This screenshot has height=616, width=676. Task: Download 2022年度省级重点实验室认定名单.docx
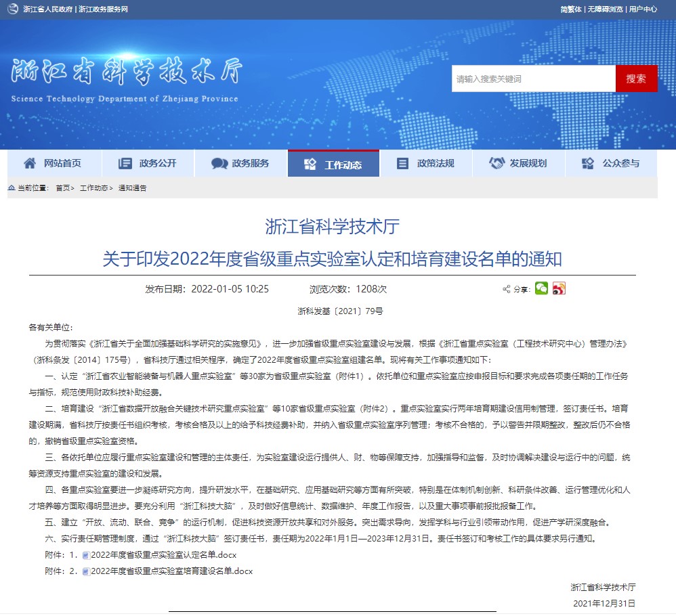[164, 555]
